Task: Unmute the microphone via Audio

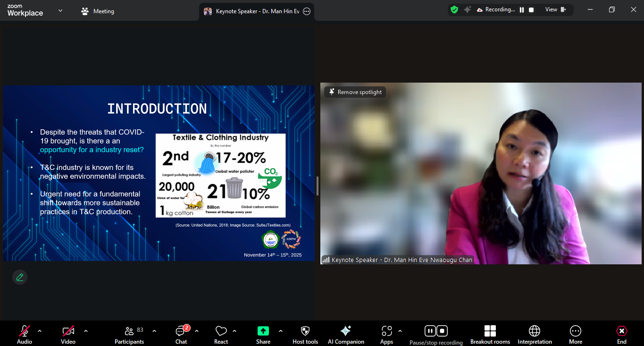Action: click(x=25, y=334)
